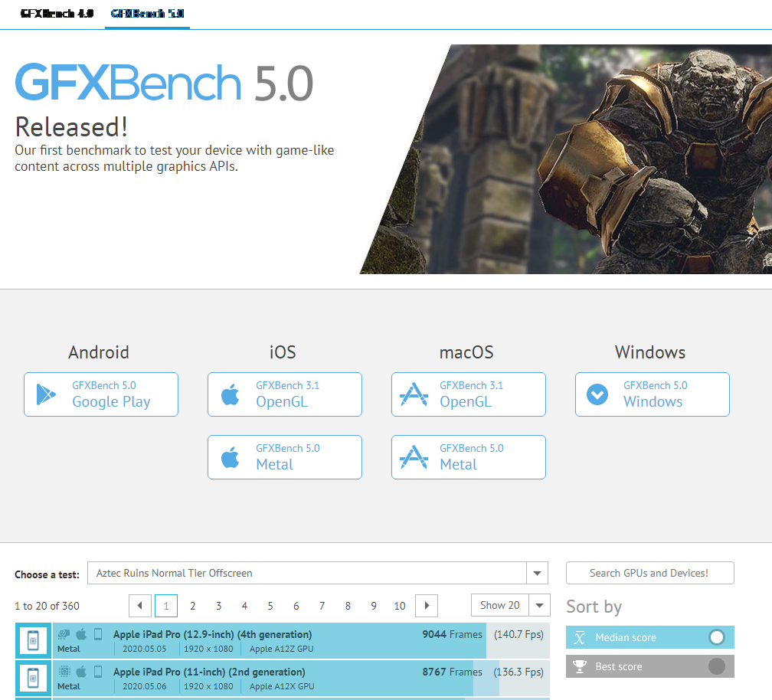Go to the previous results page arrow
The width and height of the screenshot is (772, 700).
[x=140, y=606]
